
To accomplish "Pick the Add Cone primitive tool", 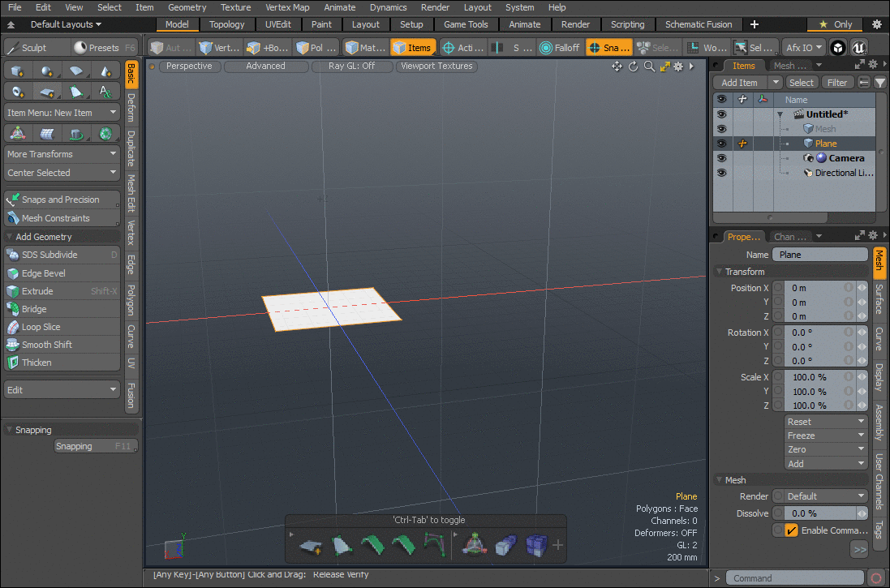I will coord(105,71).
